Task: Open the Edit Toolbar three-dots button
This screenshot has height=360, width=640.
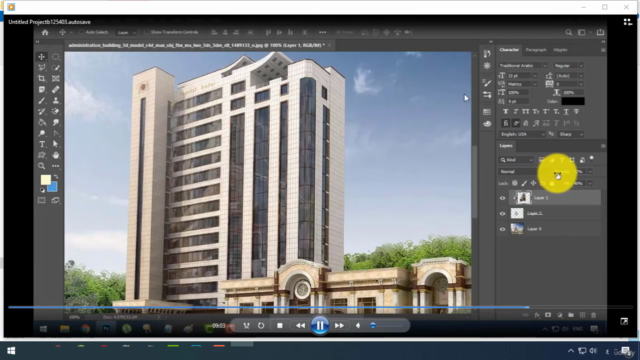Action: (56, 166)
